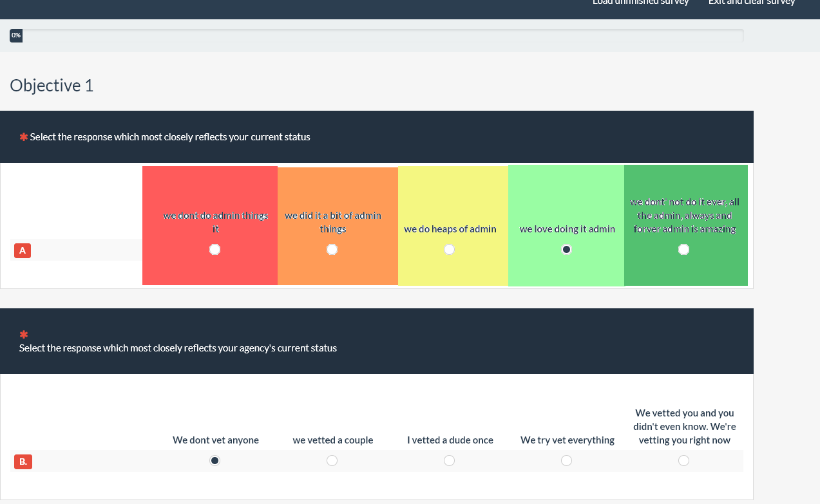Click 'we did it a bit of admin things' label
820x504 pixels.
point(333,222)
